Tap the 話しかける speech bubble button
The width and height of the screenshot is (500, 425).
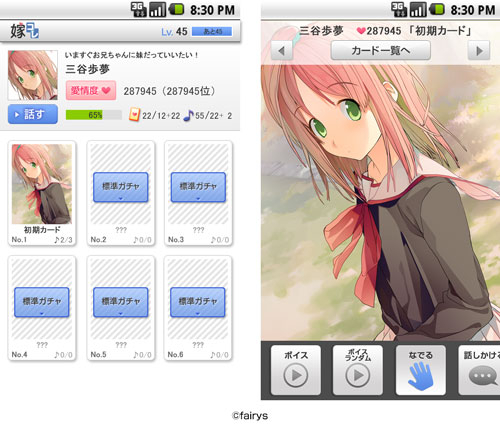tap(480, 370)
